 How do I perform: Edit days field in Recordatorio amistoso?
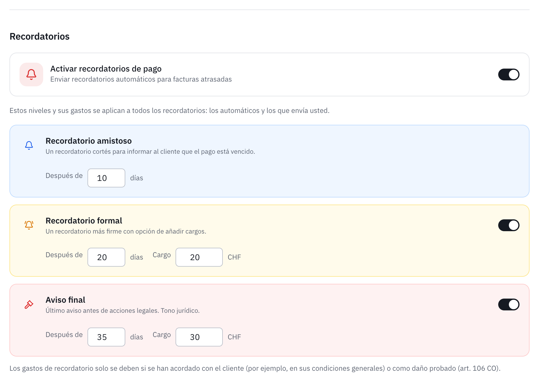106,178
